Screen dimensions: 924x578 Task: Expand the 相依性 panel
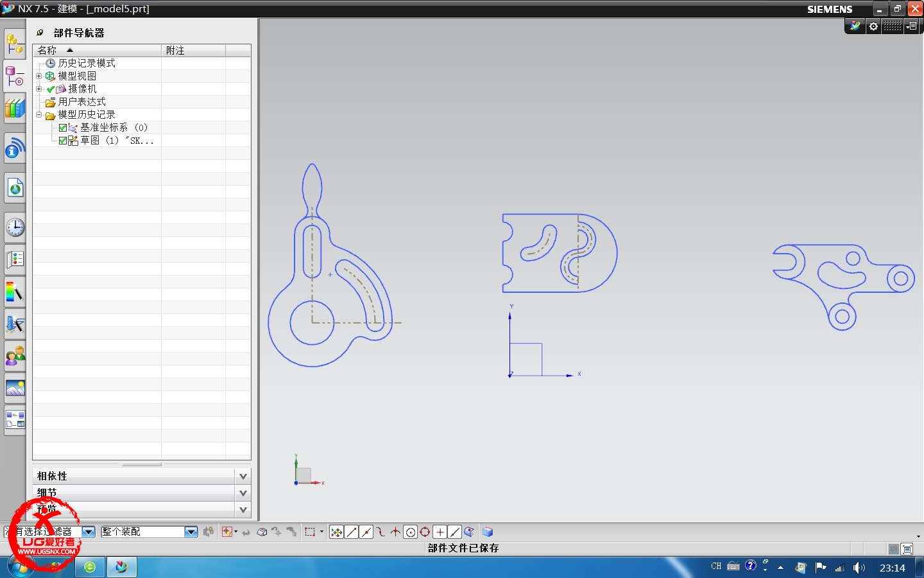coord(243,477)
